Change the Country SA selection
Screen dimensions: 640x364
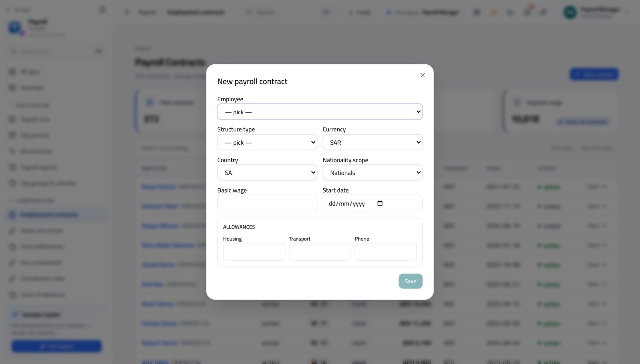click(x=267, y=173)
